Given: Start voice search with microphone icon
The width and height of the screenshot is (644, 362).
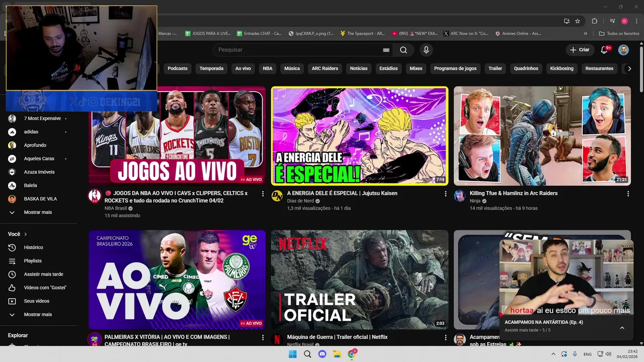Looking at the screenshot, I should (x=426, y=50).
